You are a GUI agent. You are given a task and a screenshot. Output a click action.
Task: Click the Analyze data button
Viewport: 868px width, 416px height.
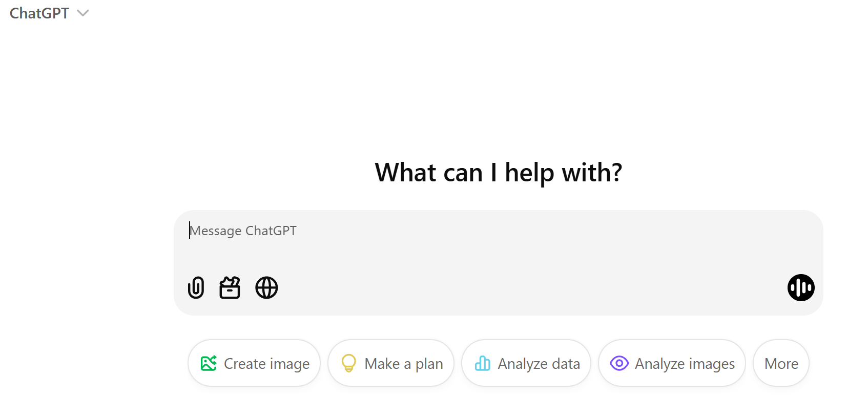tap(526, 363)
